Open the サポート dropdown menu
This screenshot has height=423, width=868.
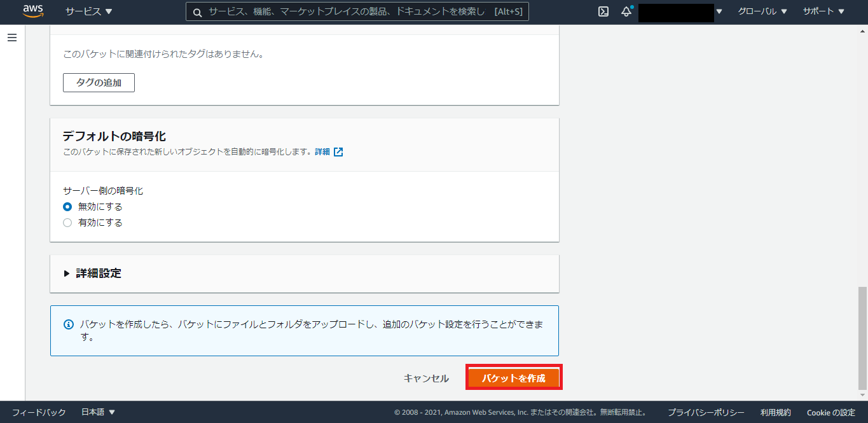pyautogui.click(x=823, y=11)
